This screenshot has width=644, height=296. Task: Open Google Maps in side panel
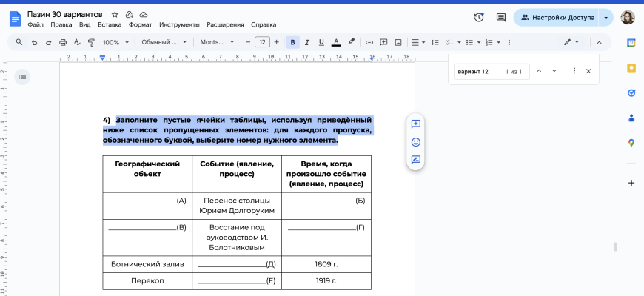click(631, 143)
